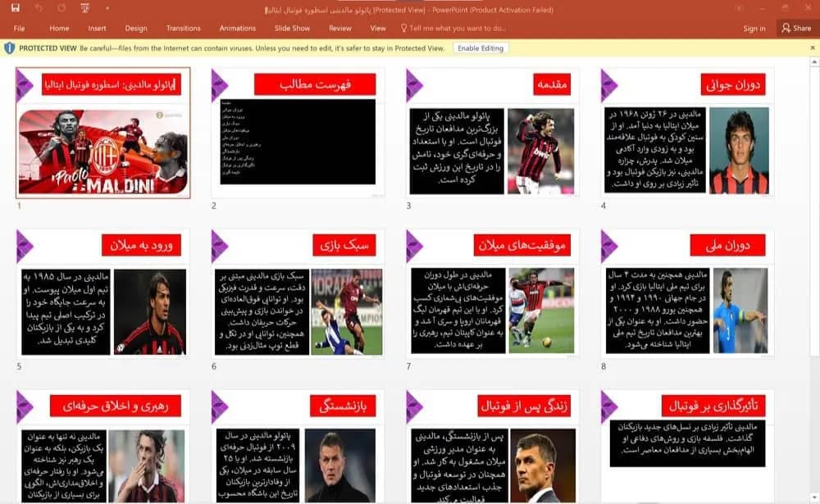Switch to the Insert tab
Viewport: 820px width, 504px height.
point(97,28)
